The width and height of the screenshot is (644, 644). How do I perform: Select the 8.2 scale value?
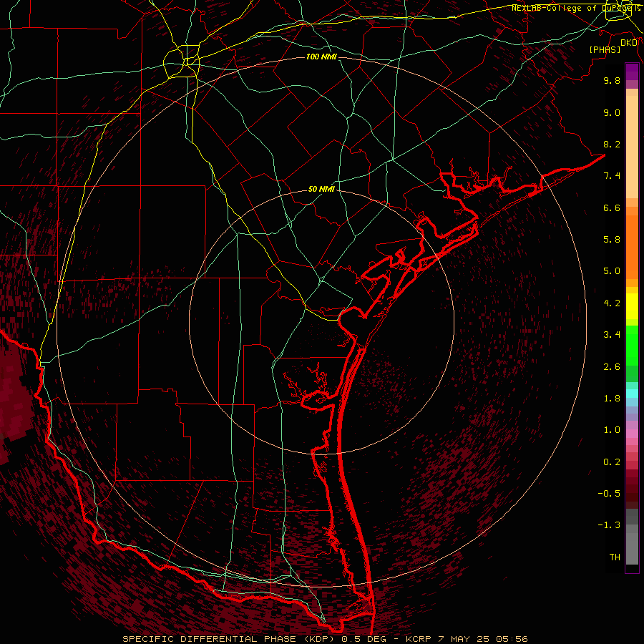point(612,144)
